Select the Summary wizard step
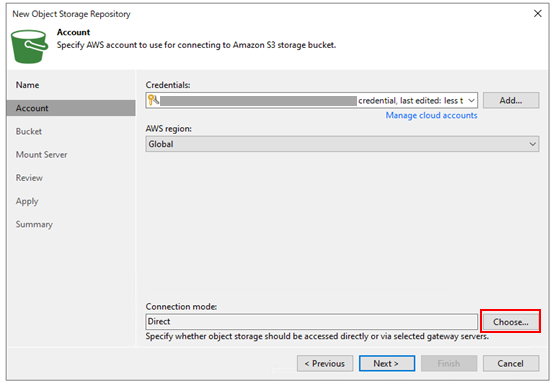 (x=34, y=224)
